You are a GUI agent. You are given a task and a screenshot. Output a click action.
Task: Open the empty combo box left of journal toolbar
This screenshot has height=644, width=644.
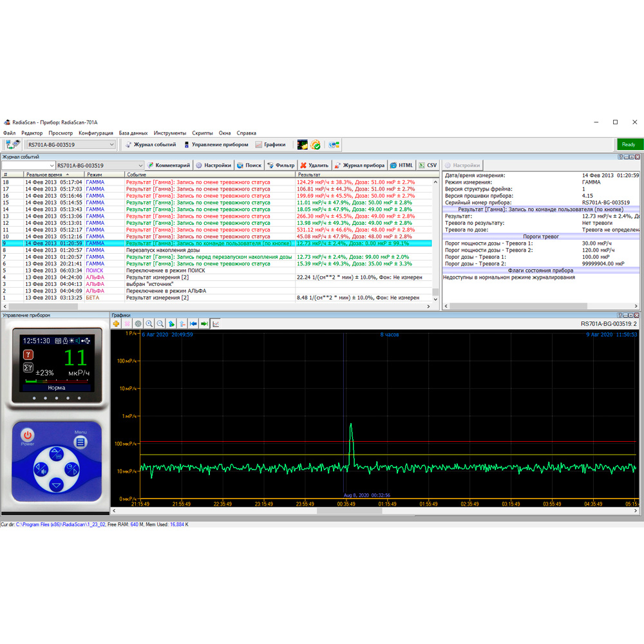tap(52, 166)
